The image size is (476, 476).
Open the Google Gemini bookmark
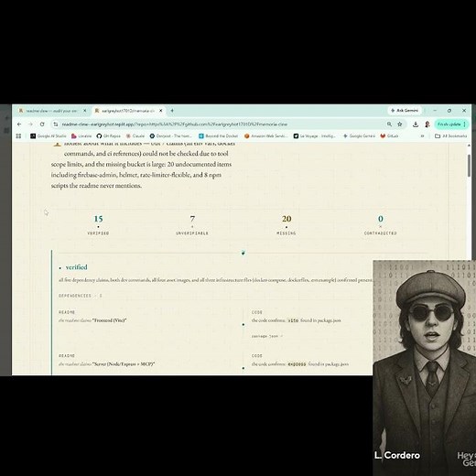(359, 136)
